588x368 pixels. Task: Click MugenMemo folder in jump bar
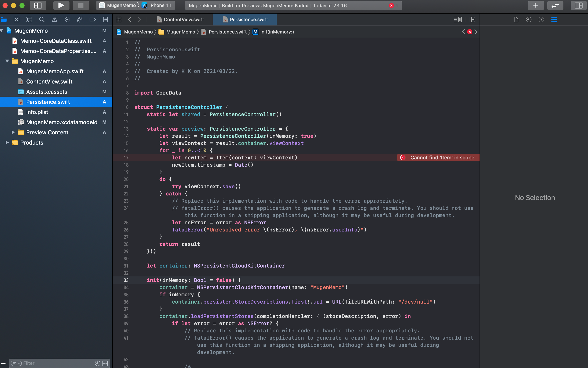[177, 32]
